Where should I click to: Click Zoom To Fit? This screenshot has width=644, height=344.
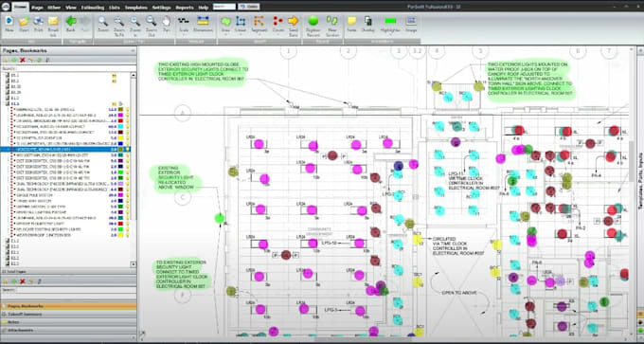coord(118,21)
